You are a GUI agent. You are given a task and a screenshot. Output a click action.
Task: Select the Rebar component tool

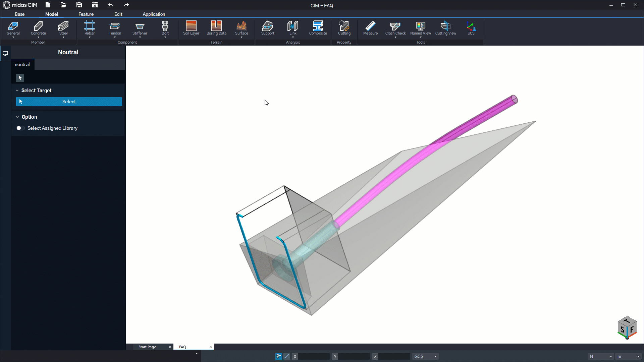pyautogui.click(x=90, y=28)
